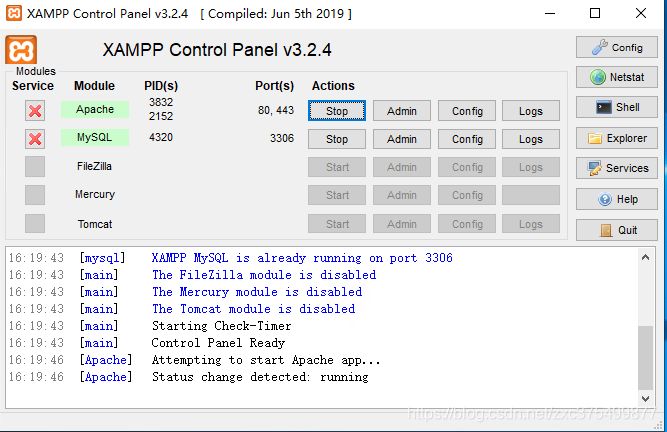Start the Tomcat module

point(337,224)
